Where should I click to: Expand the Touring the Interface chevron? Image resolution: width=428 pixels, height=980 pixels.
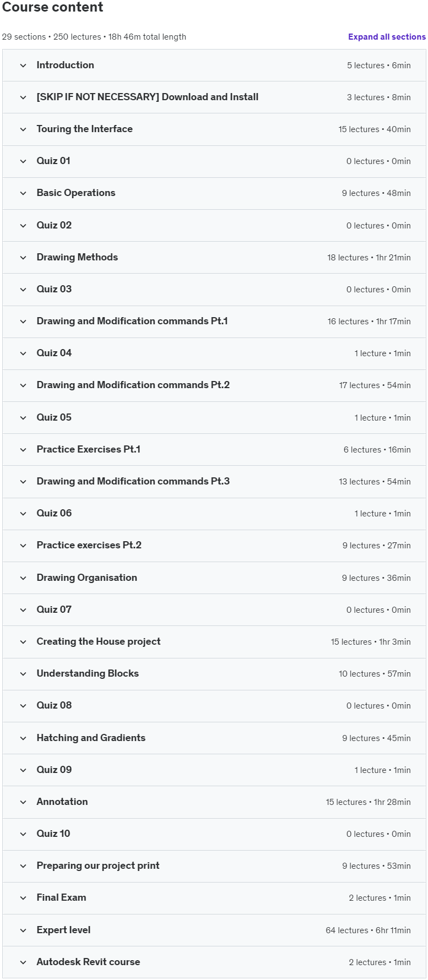(23, 129)
